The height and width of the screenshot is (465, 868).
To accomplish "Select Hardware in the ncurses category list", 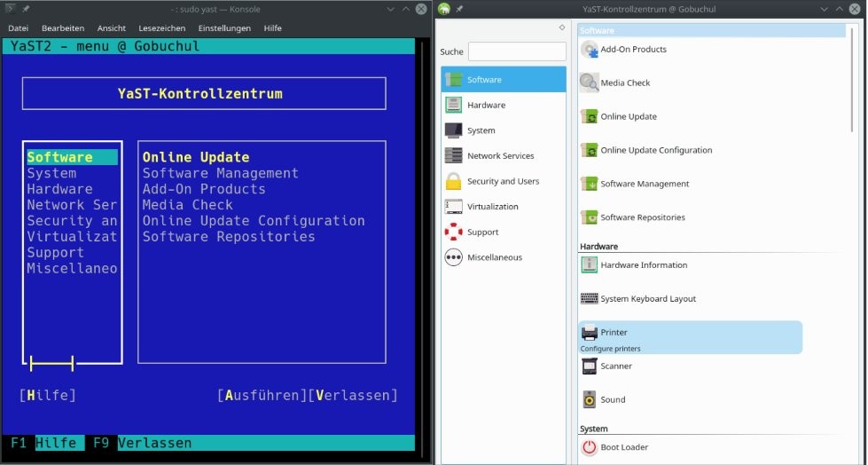I will pyautogui.click(x=59, y=189).
